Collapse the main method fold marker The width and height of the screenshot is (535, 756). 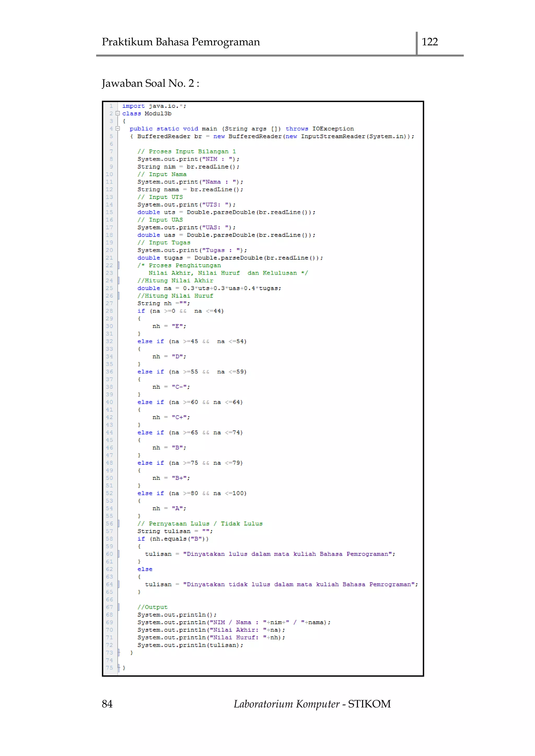click(118, 128)
